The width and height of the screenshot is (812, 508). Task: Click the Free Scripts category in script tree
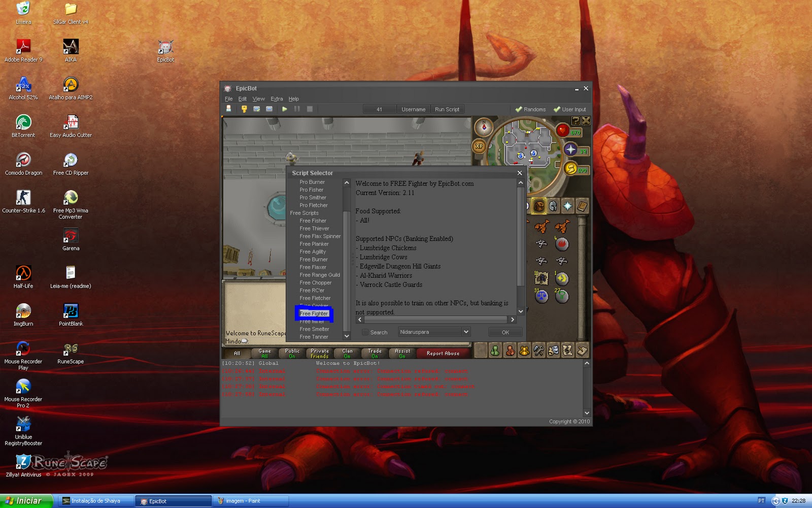click(304, 213)
